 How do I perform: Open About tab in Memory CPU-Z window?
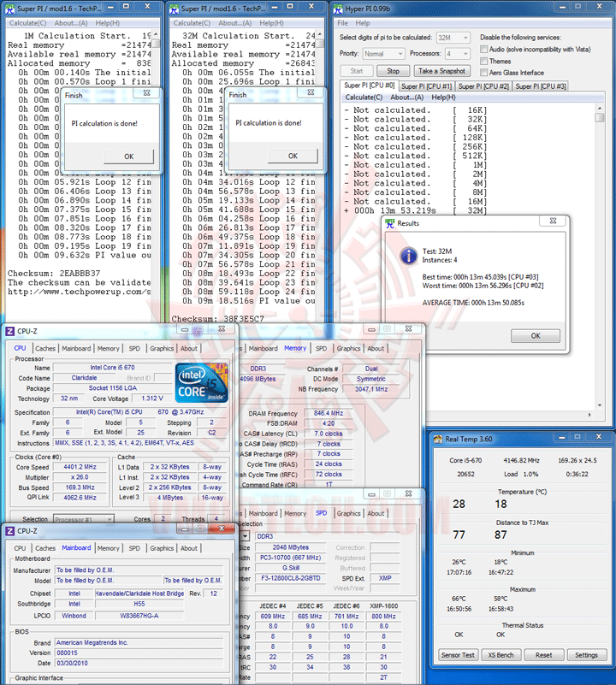coord(376,348)
